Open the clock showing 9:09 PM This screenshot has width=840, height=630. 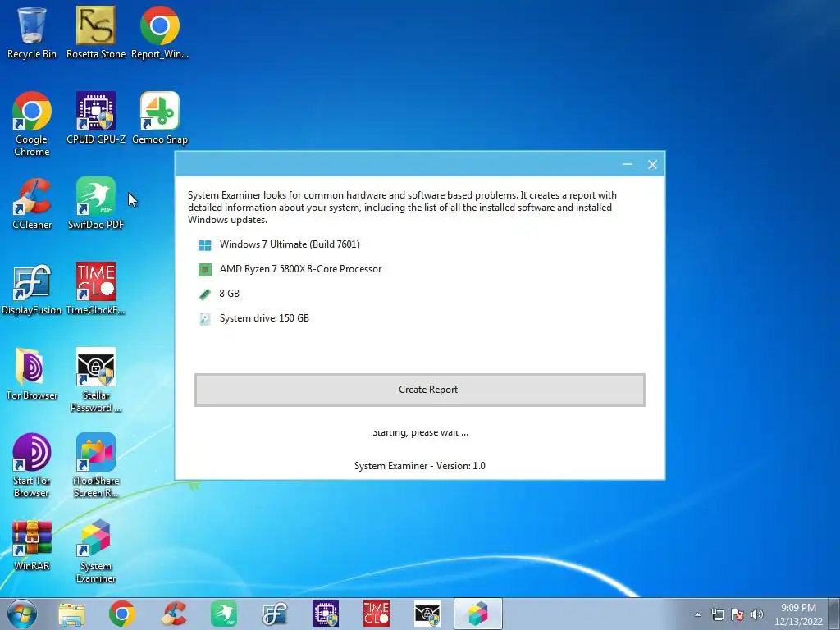(798, 614)
